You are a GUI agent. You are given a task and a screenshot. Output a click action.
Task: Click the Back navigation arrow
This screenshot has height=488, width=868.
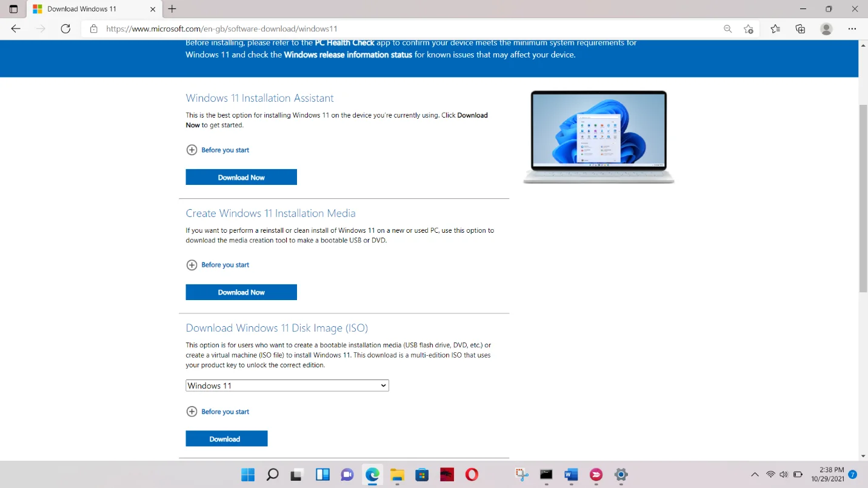(x=16, y=28)
